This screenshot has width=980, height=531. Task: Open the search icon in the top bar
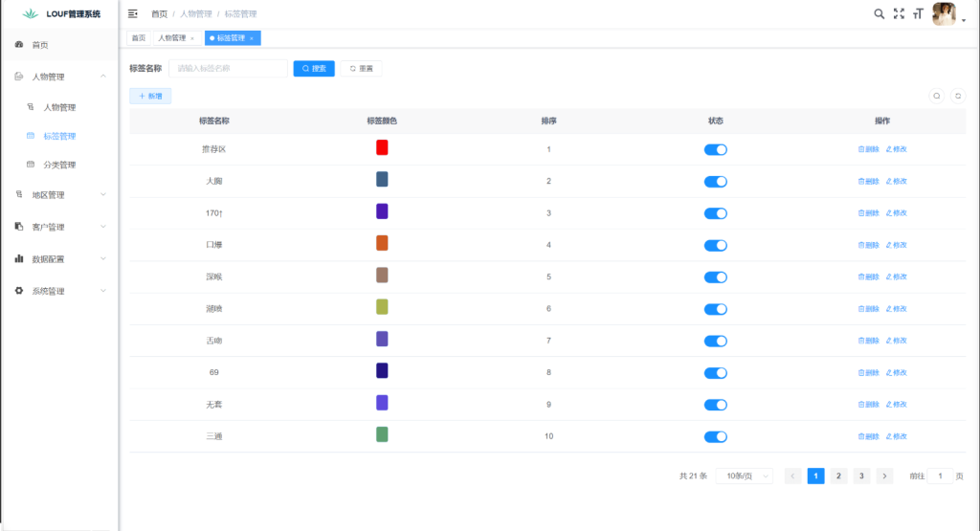pyautogui.click(x=879, y=13)
